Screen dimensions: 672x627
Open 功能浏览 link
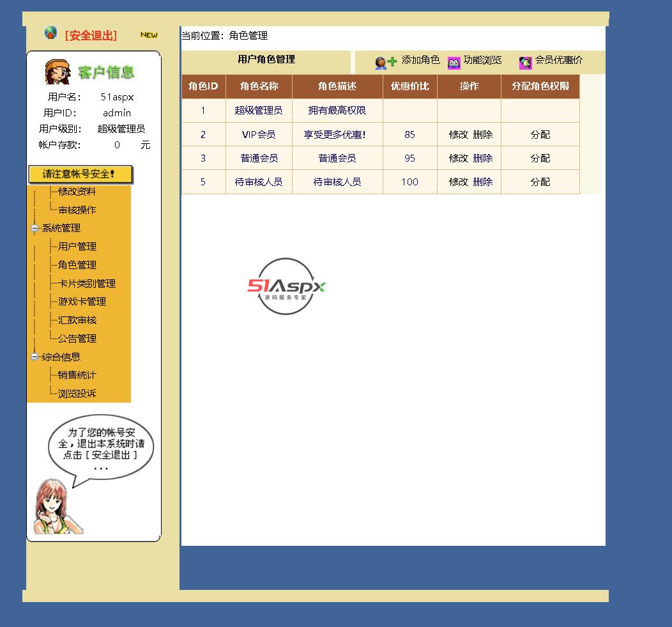(x=482, y=60)
